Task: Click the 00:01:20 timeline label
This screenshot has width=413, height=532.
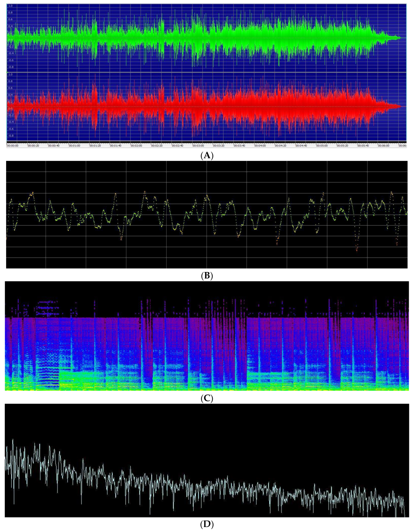Action: pos(95,146)
